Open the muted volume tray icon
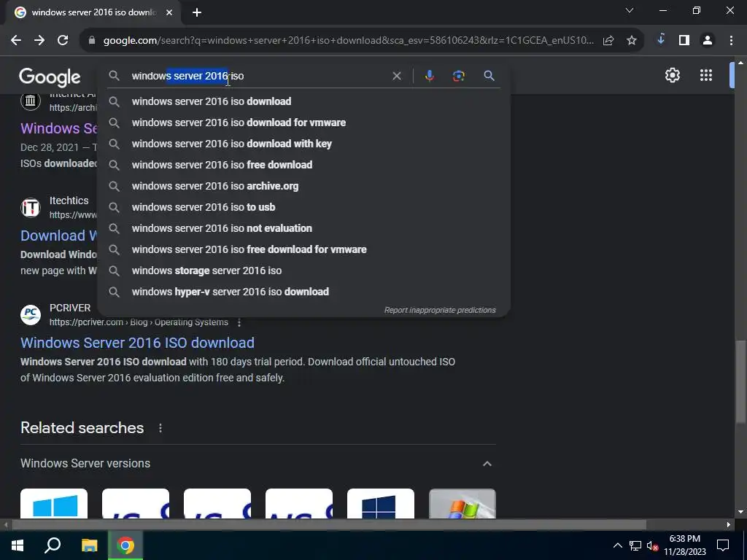The image size is (747, 560). click(x=652, y=545)
